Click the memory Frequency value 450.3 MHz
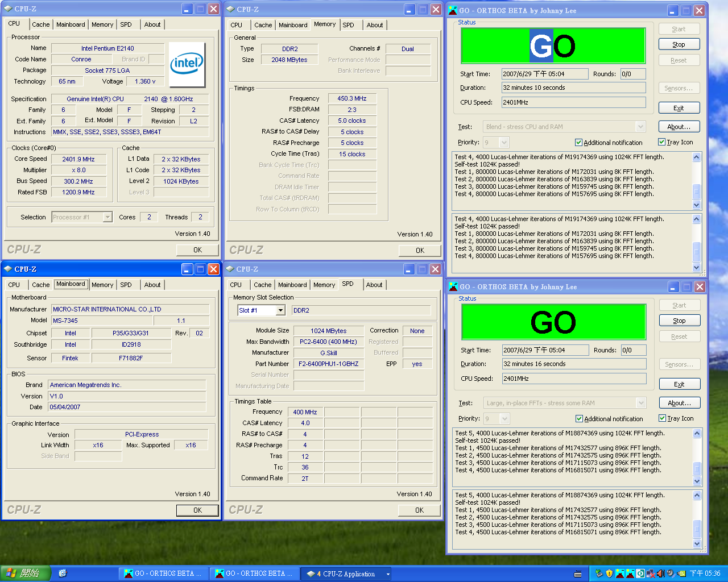728x582 pixels. [352, 98]
